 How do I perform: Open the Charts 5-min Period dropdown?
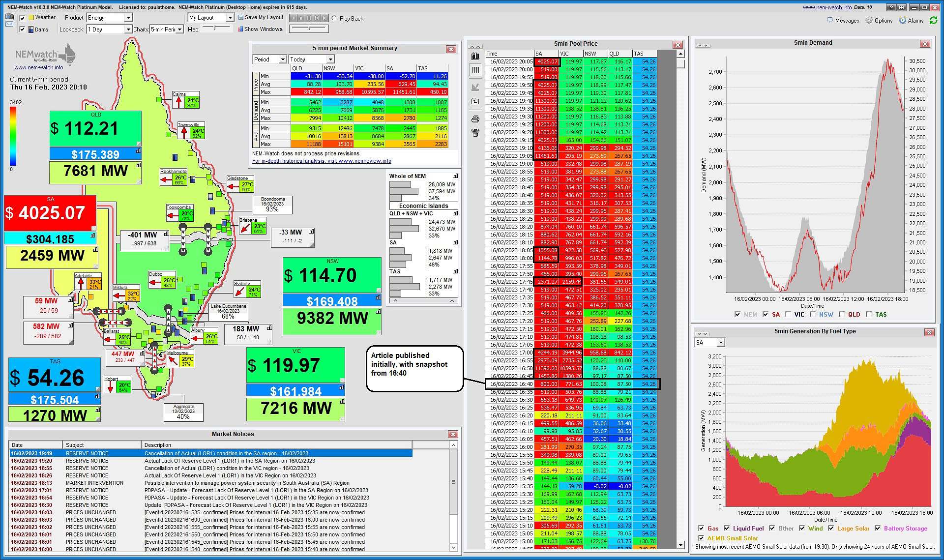click(167, 29)
